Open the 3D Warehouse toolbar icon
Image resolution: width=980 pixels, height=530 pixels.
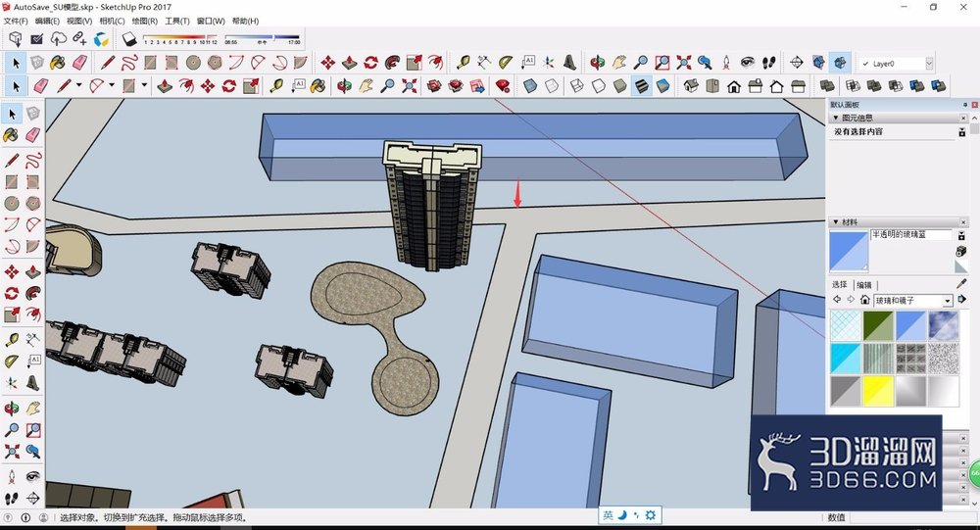coord(434,85)
